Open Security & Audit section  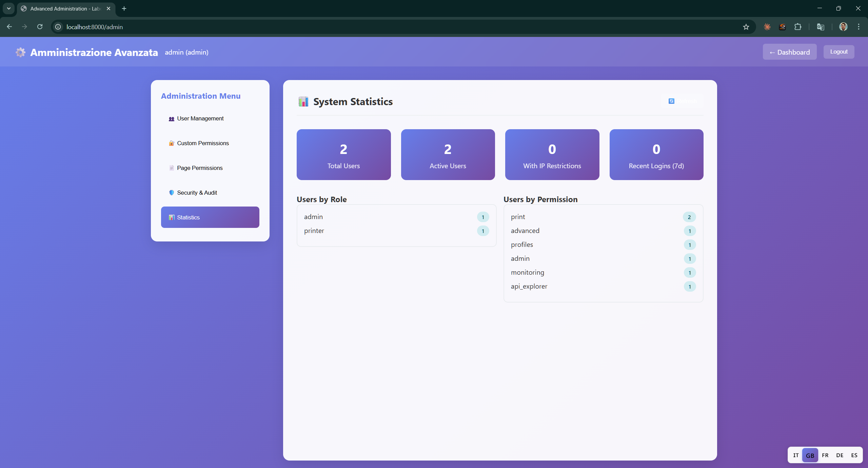(x=210, y=193)
